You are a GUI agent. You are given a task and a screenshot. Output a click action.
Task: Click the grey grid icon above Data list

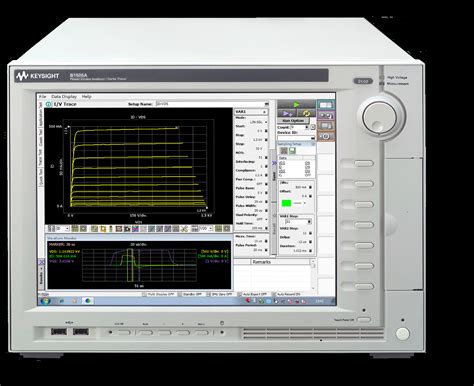284,151
